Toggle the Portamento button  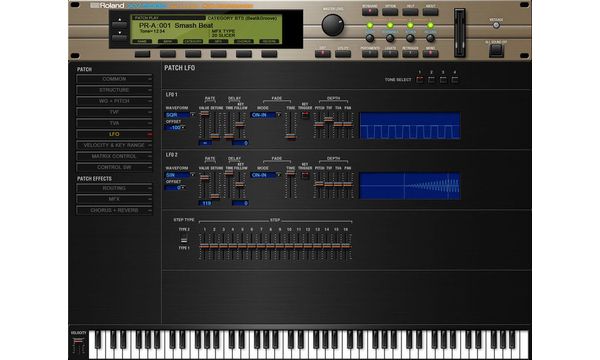tap(370, 54)
